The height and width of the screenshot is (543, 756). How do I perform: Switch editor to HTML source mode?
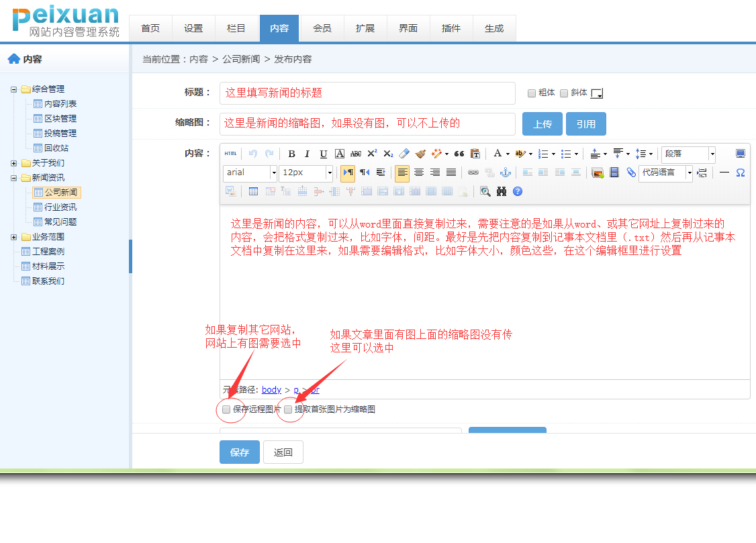pyautogui.click(x=230, y=153)
